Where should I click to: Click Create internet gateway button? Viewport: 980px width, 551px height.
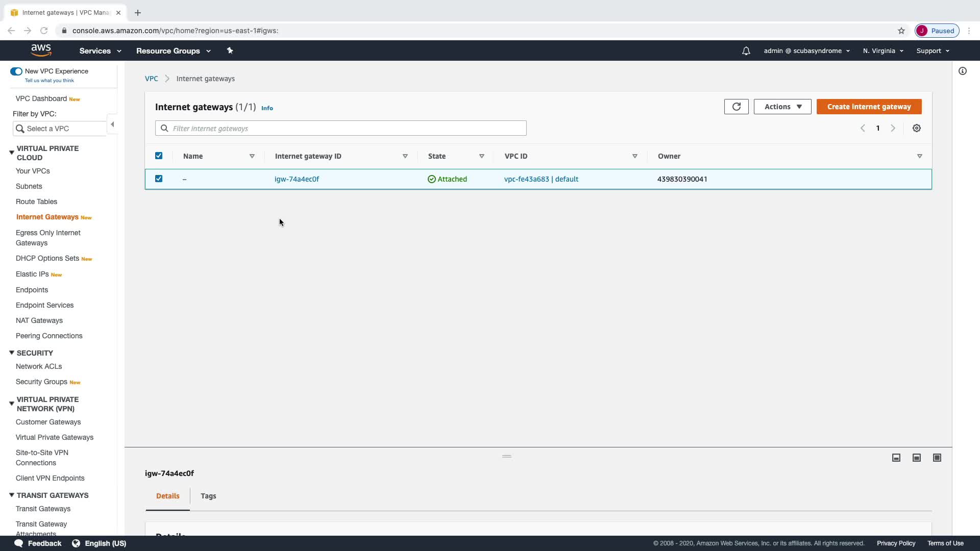(869, 107)
